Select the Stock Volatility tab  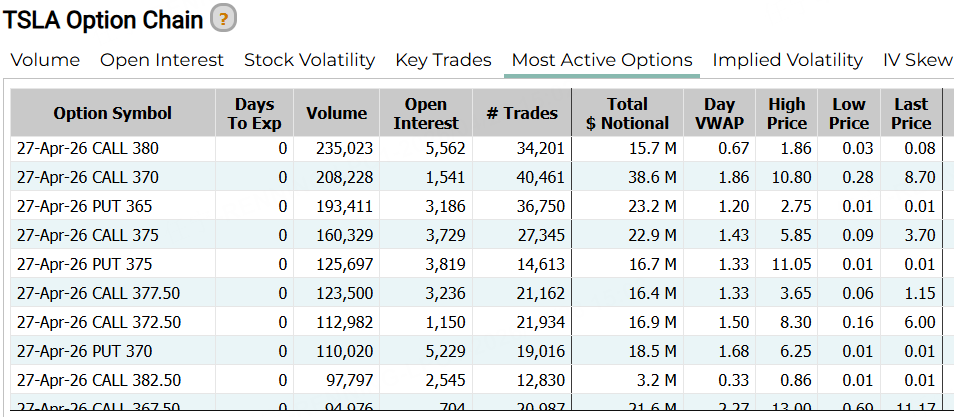(309, 60)
